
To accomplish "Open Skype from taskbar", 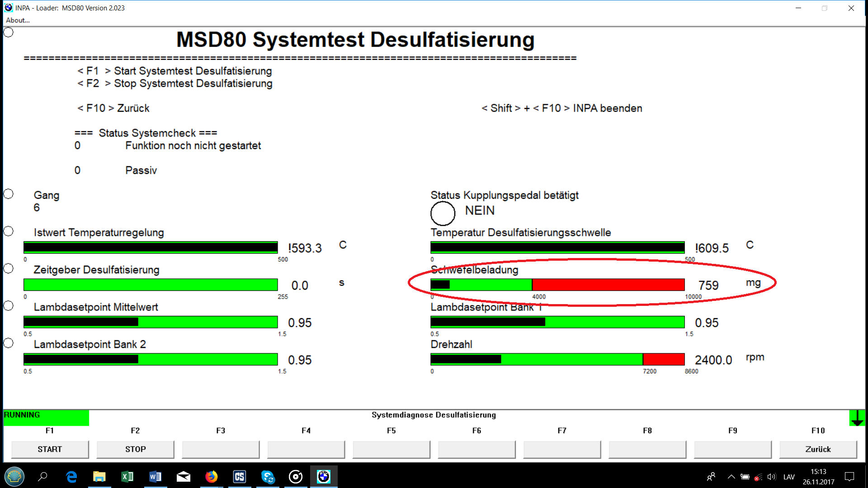I will click(268, 476).
